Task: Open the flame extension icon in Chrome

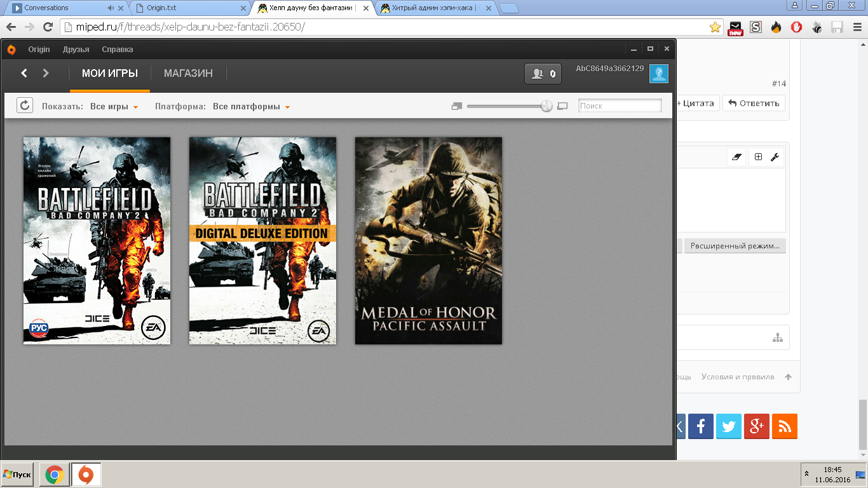Action: [776, 27]
